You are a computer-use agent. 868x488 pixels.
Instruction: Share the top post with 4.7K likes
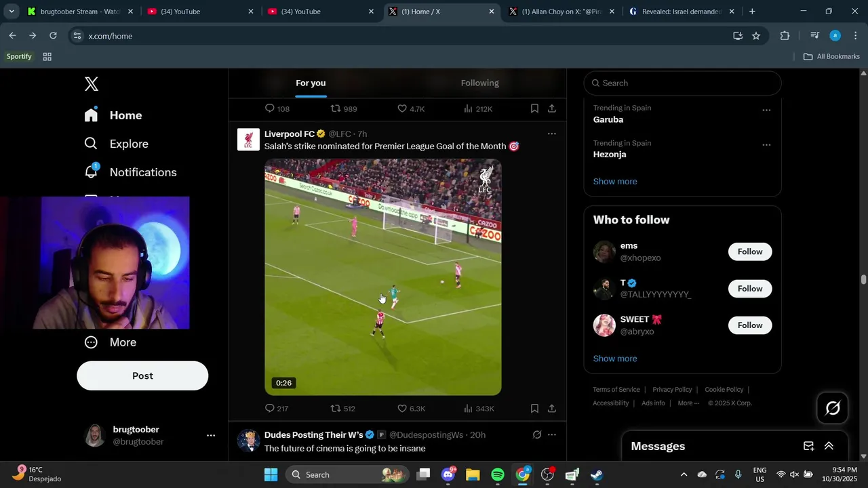pos(552,108)
